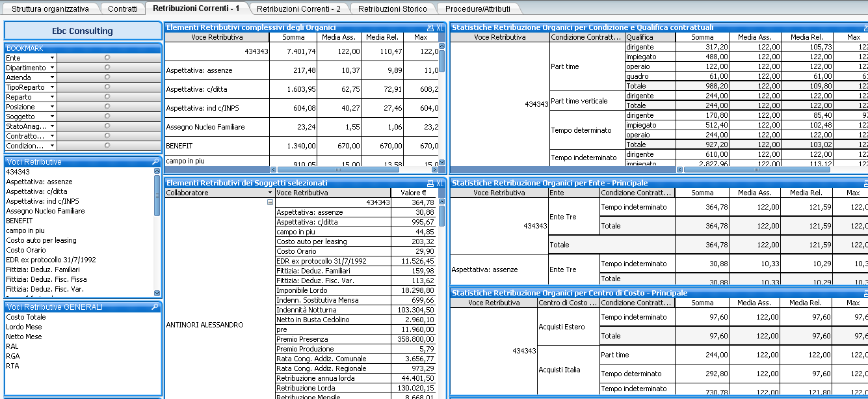Click up arrow of Soggetti selezionati table scrollbar

coord(442,202)
